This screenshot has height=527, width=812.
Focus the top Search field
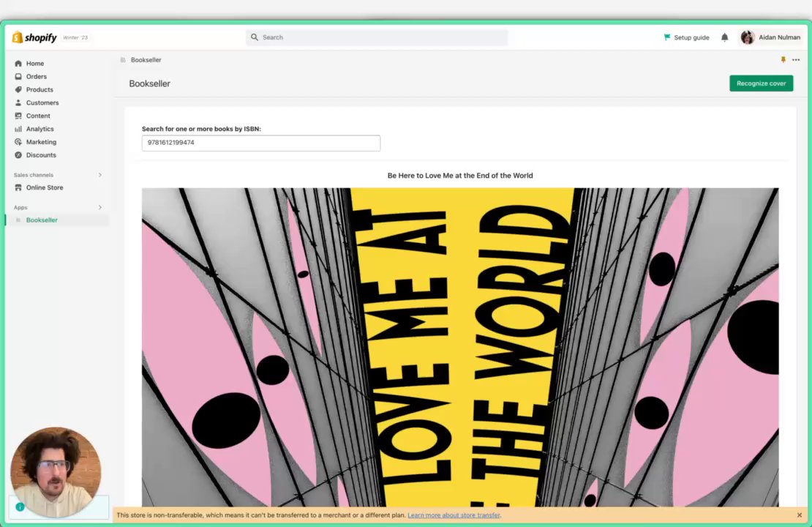pyautogui.click(x=377, y=37)
